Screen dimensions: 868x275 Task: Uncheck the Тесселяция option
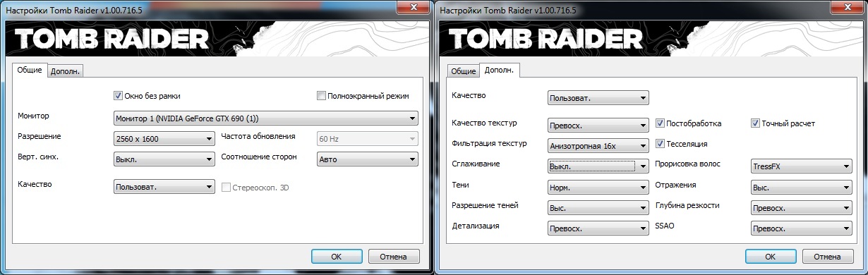coord(661,144)
